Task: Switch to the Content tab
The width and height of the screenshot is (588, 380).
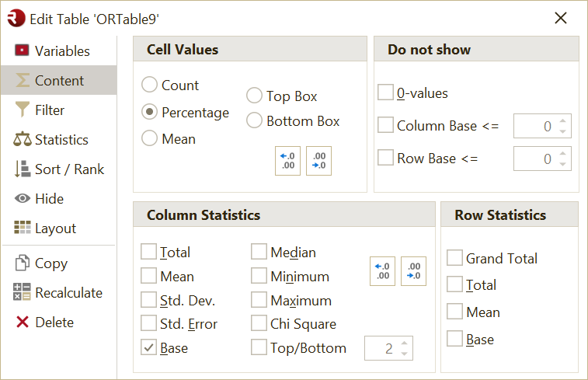Action: [x=59, y=81]
